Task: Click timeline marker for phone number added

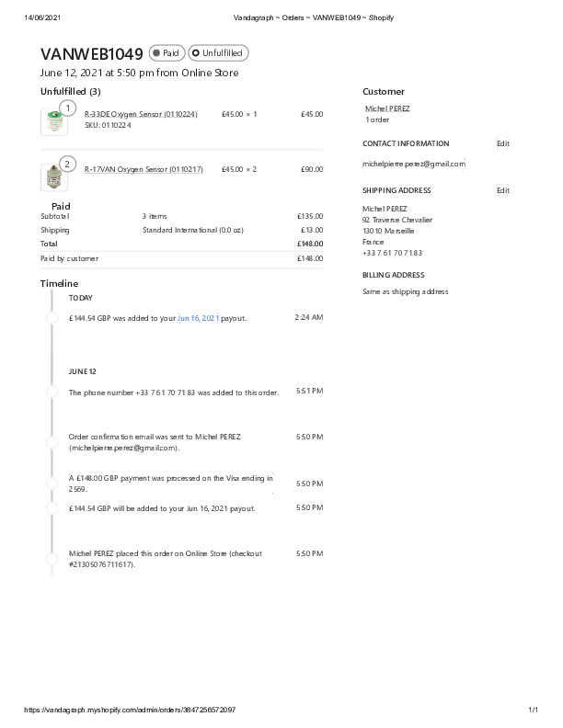Action: (x=52, y=392)
